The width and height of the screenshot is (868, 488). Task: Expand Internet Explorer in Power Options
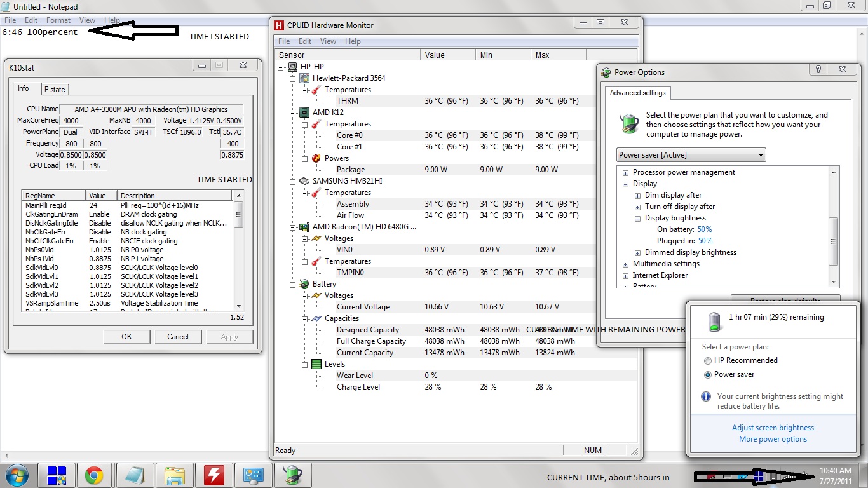click(626, 276)
